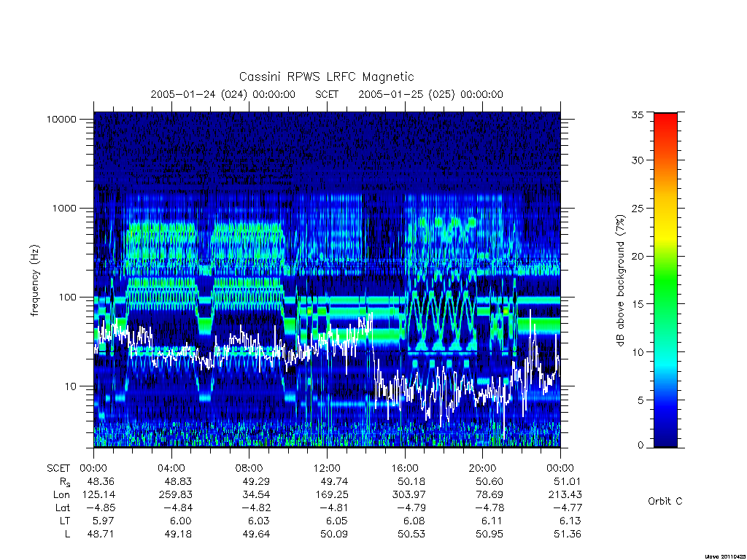
Task: Click the 04:00 time axis label
Action: tap(171, 469)
